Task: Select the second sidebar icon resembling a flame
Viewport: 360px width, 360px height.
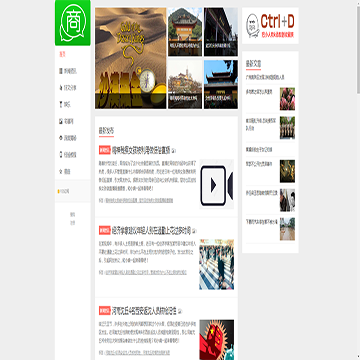Action: (60, 88)
